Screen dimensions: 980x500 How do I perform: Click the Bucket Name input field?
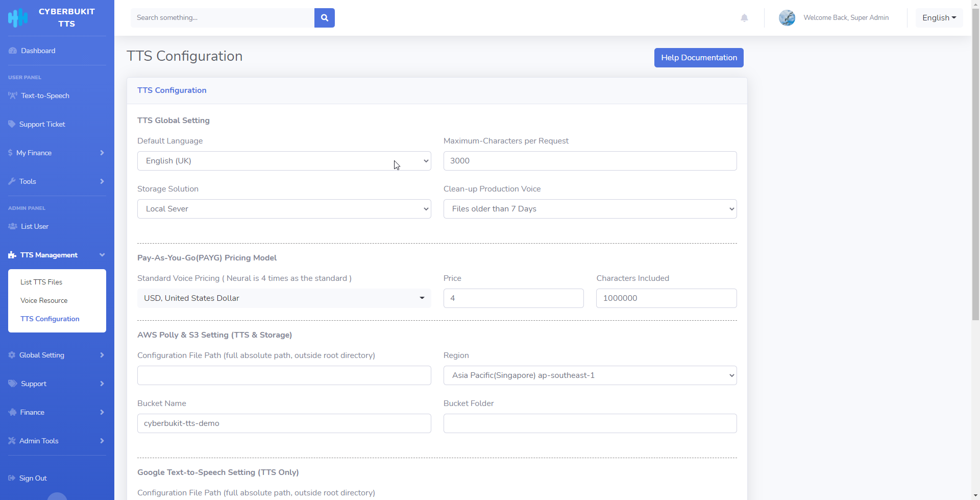[x=284, y=423]
